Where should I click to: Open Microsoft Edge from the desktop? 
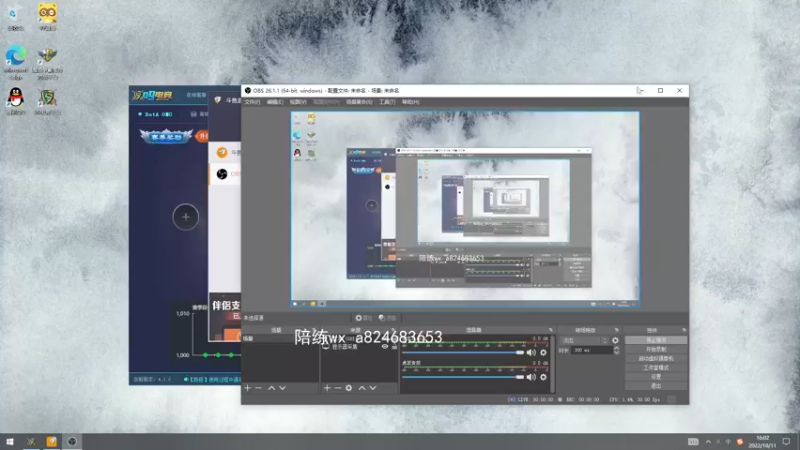[16, 63]
